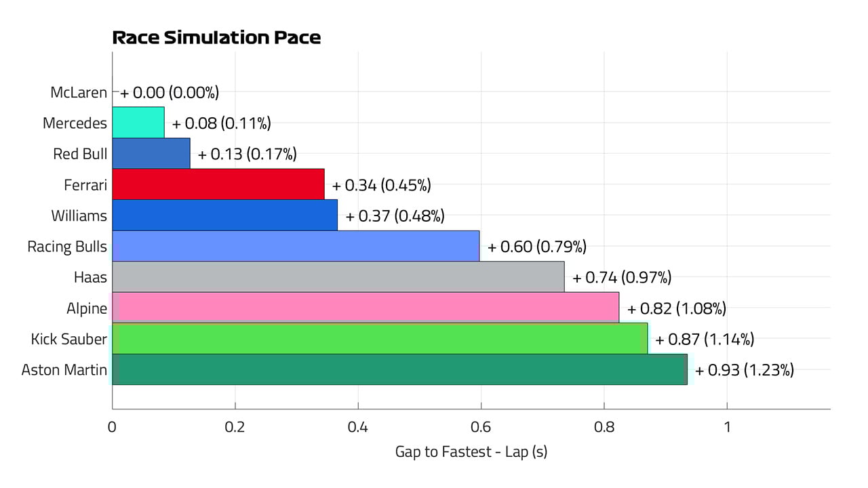
Task: Click the Kick Sauber team label
Action: tap(69, 339)
